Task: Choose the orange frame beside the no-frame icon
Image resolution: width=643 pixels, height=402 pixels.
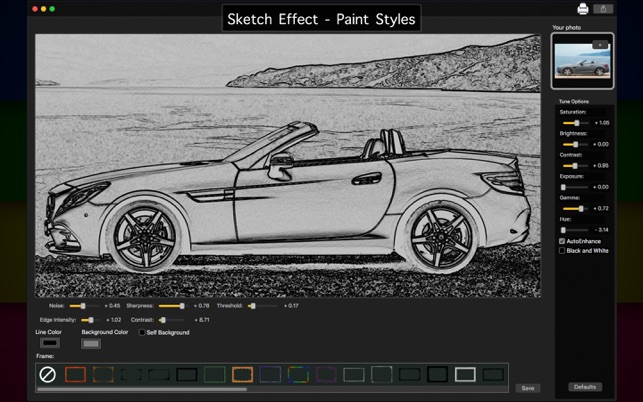Action: click(x=75, y=374)
